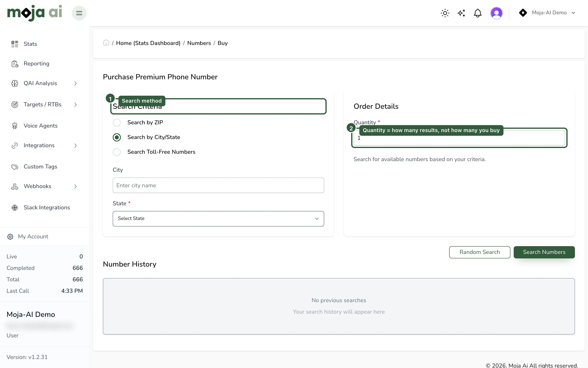Select Search Toll-Free Numbers radio button

point(117,152)
